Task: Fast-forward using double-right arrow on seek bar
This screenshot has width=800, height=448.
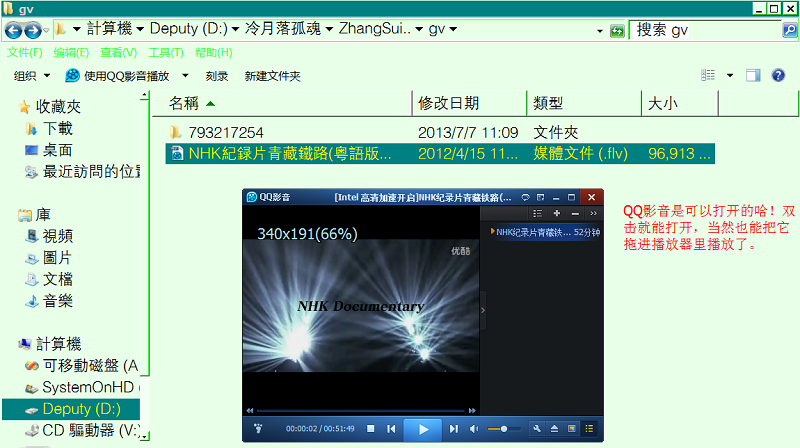Action: click(472, 410)
